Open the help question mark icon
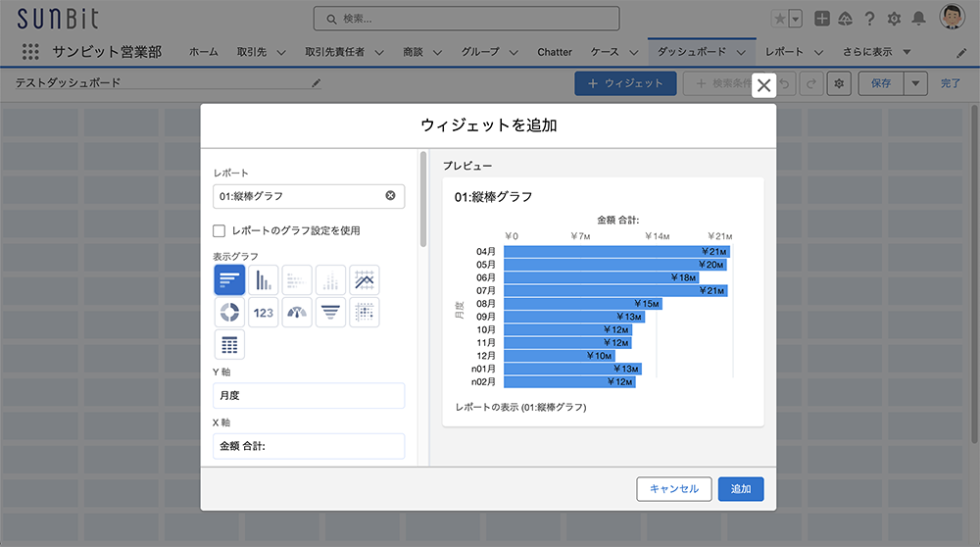The image size is (980, 547). (x=869, y=19)
